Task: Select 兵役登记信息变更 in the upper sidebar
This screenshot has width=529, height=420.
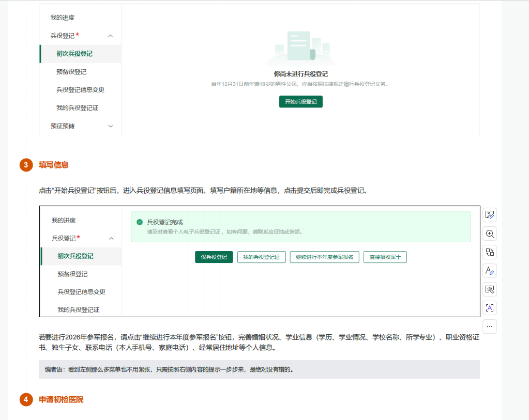Action: (80, 90)
